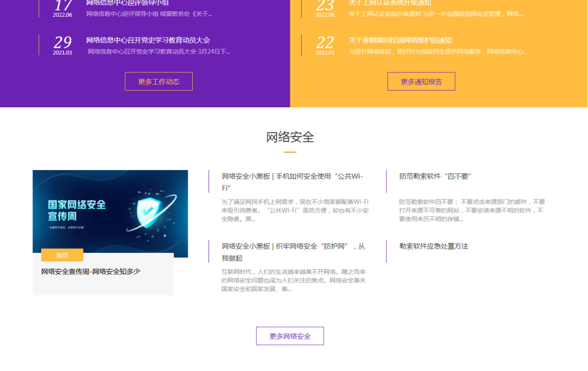Screen dimensions: 588x371
Task: Open the "更多网络安全" button
Action: [290, 336]
